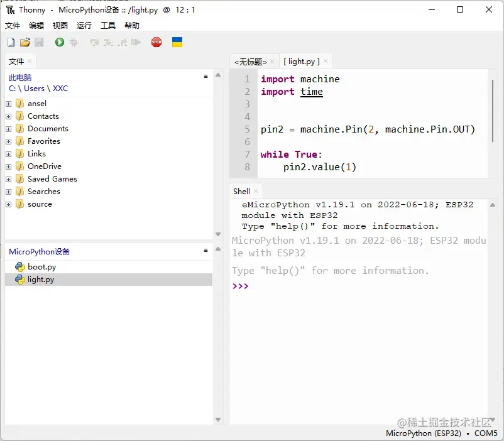Save file with the floppy disk icon
Viewport: 504px width, 441px height.
pyautogui.click(x=39, y=42)
